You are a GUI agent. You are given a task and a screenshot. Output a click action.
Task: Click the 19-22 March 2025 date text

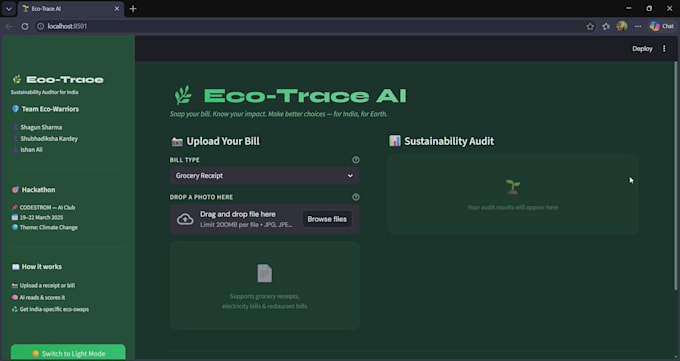click(41, 217)
